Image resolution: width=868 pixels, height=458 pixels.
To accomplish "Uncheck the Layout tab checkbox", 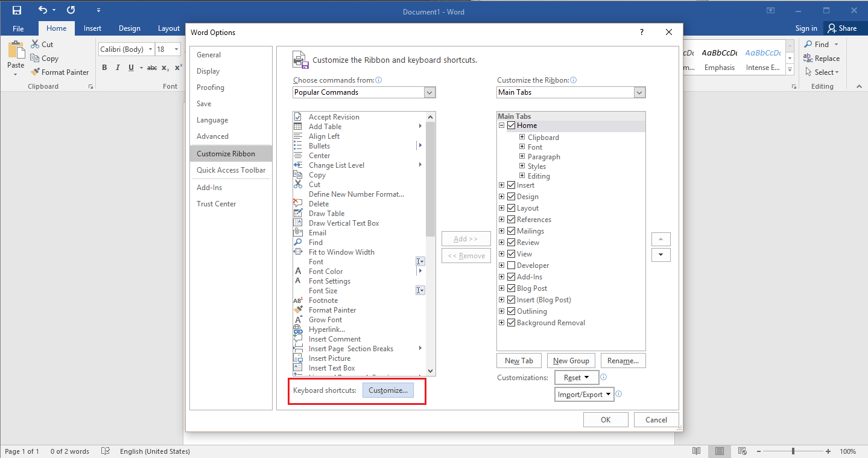I will click(512, 208).
